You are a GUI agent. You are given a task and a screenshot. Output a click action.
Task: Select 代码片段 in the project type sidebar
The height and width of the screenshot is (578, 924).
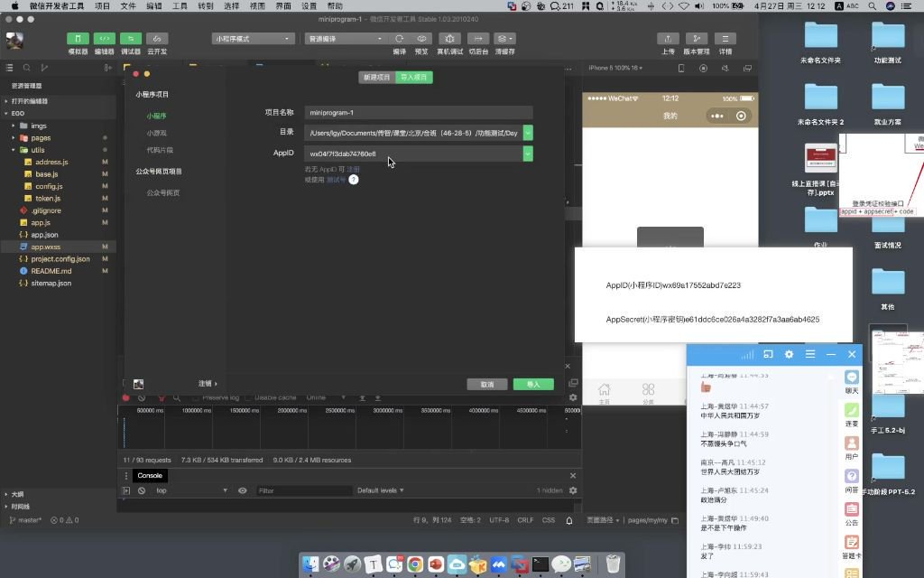(x=160, y=151)
